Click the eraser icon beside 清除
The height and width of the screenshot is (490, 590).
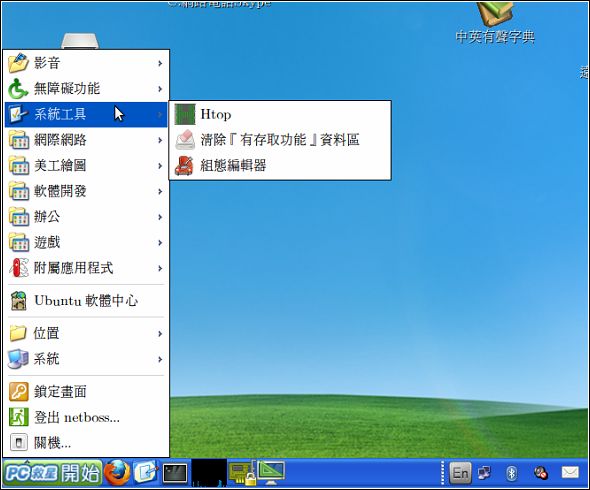coord(185,140)
